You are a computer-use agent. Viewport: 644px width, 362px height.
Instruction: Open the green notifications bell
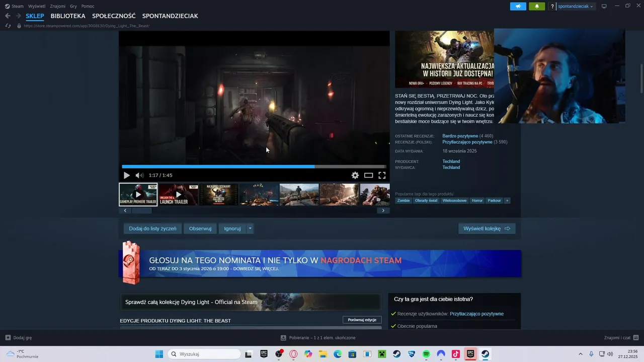[537, 6]
